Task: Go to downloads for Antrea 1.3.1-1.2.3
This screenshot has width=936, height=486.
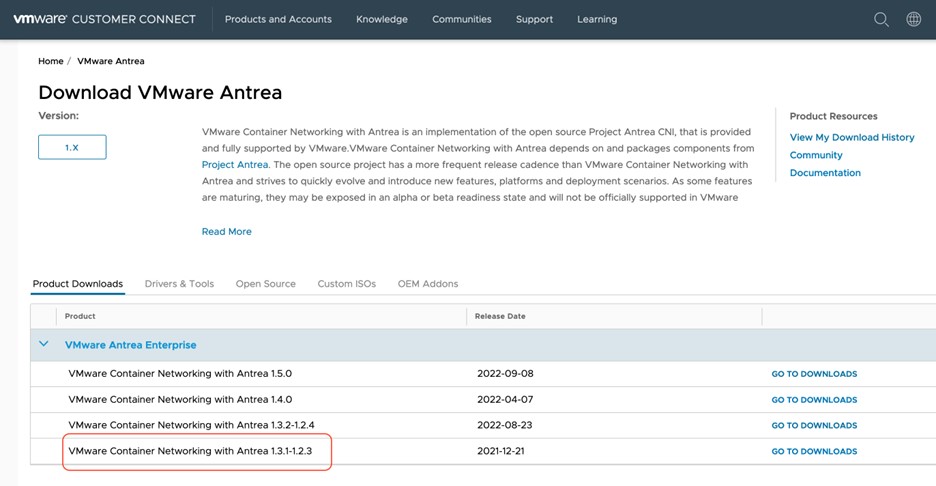Action: (814, 451)
